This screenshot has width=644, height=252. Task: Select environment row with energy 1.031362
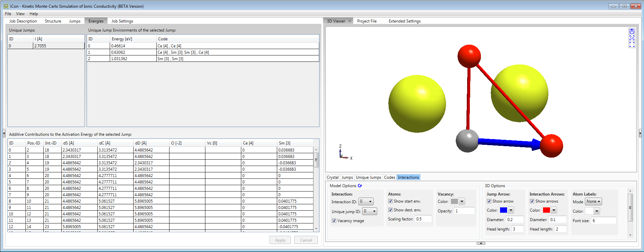coord(203,58)
